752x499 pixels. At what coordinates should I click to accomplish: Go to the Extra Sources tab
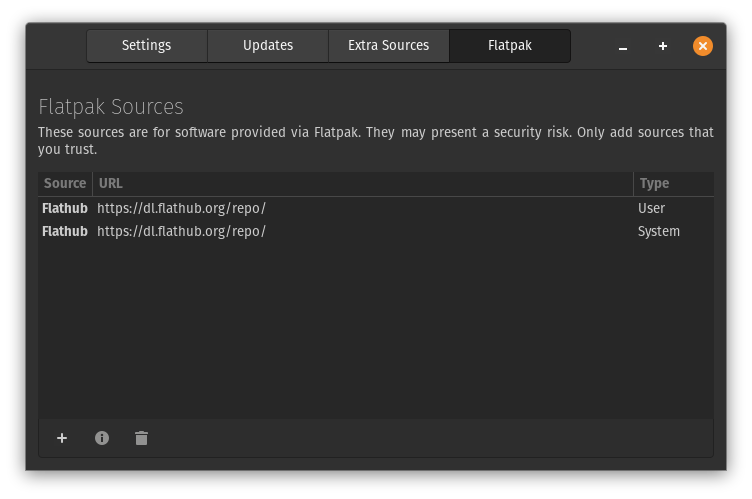click(389, 45)
